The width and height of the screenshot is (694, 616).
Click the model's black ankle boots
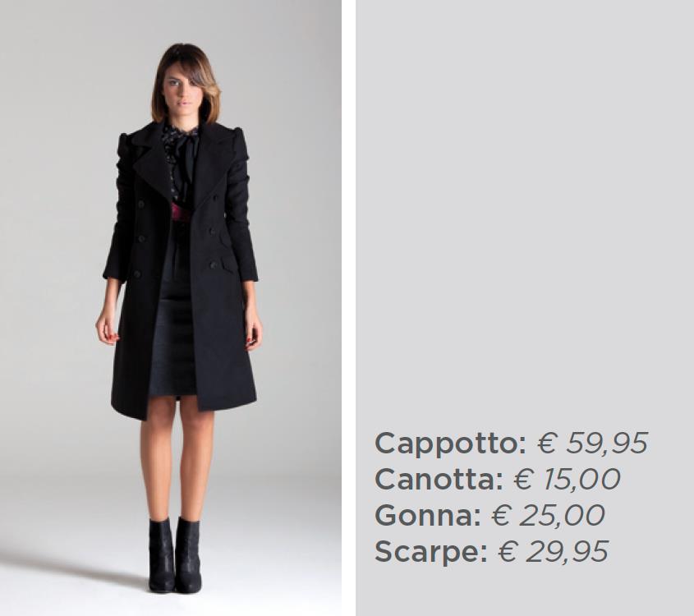174,555
